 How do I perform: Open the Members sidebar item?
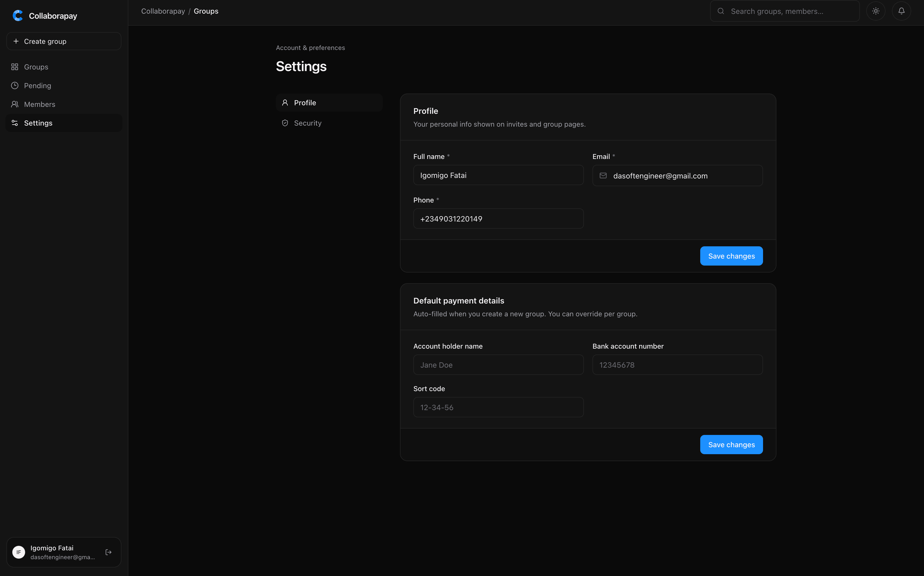click(x=64, y=104)
